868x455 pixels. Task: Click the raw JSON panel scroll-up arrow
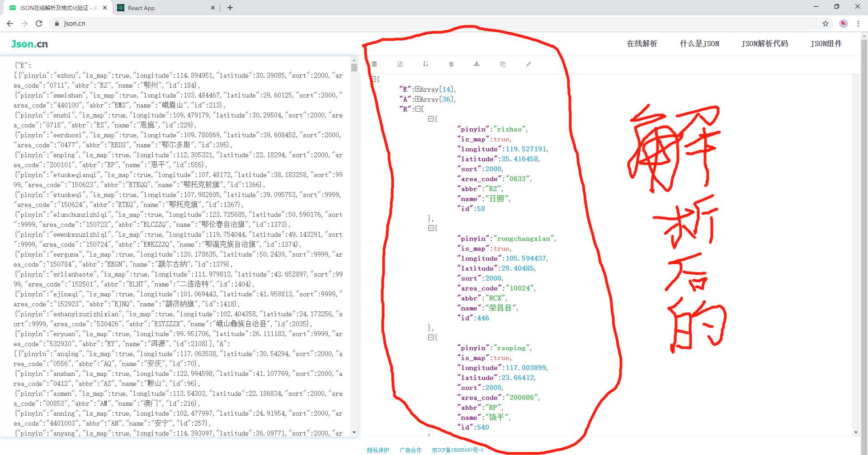tap(354, 60)
